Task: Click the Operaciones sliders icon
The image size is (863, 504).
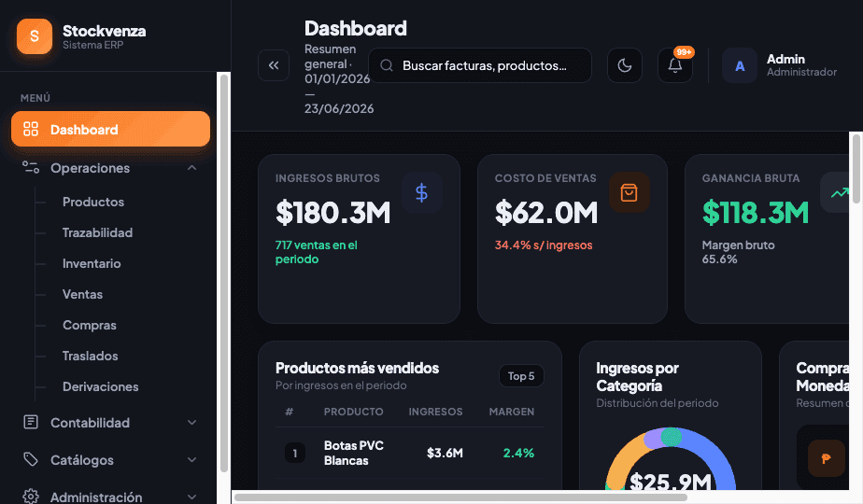Action: click(31, 167)
